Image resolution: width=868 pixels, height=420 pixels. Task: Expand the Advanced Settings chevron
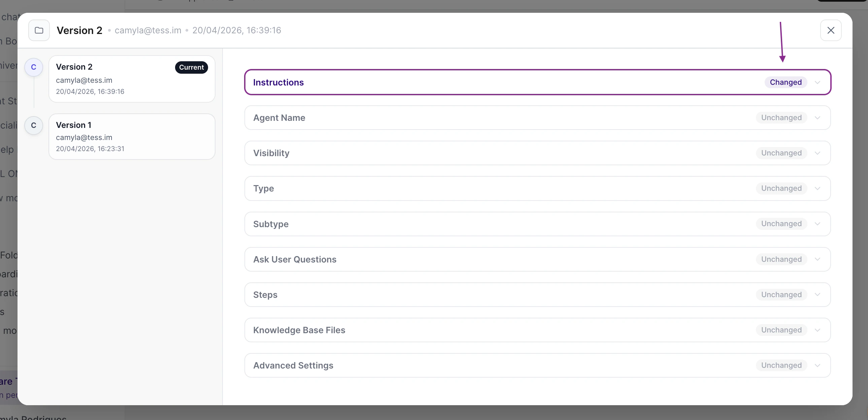(x=817, y=365)
